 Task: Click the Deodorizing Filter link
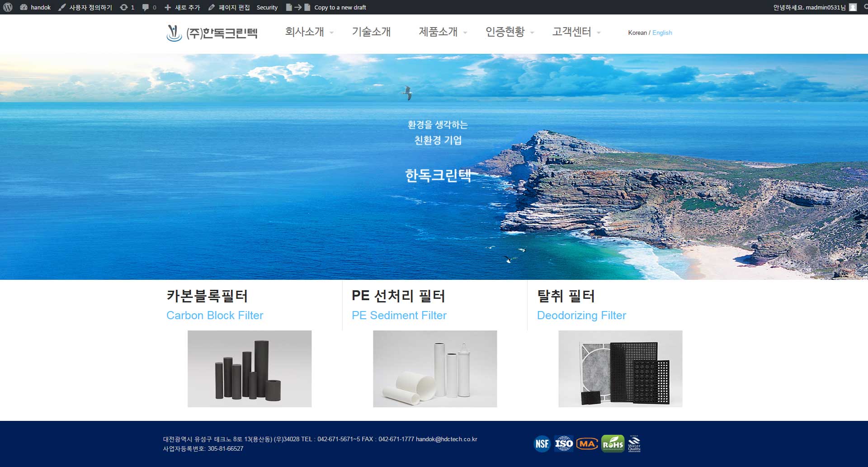581,315
